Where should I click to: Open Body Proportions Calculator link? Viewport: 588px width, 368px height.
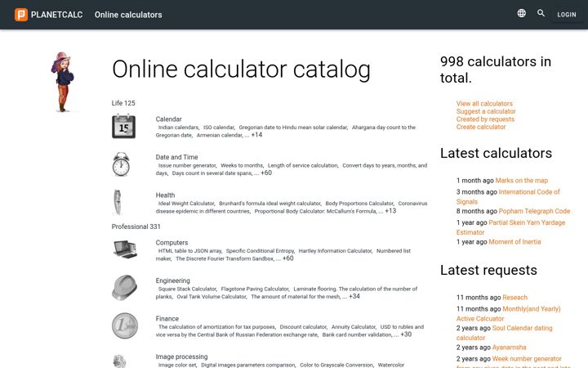(x=359, y=203)
